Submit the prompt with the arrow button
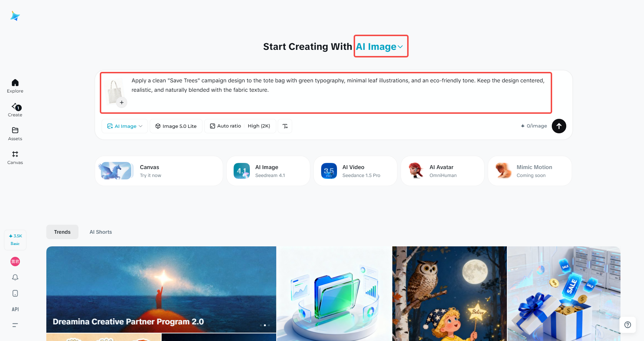This screenshot has width=644, height=341. 559,126
